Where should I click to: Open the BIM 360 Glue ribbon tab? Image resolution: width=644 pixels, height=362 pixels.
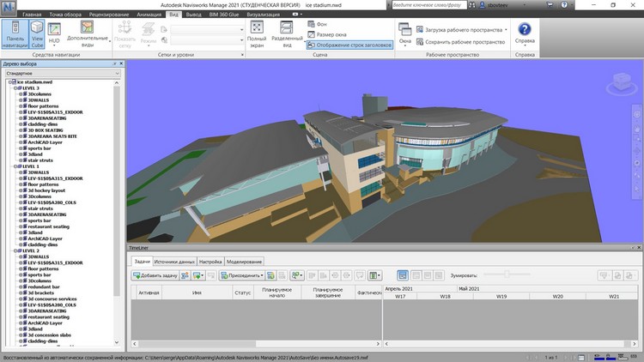click(224, 15)
